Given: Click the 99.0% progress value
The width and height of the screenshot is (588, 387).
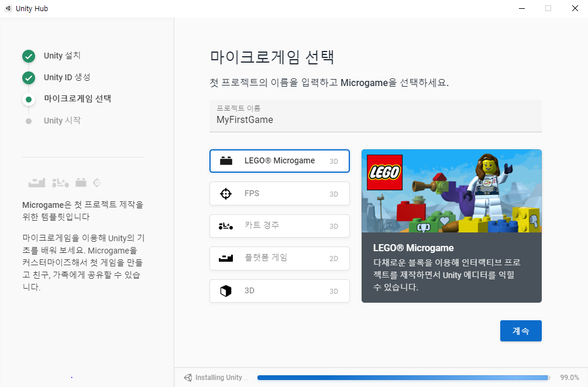Looking at the screenshot, I should click(570, 378).
